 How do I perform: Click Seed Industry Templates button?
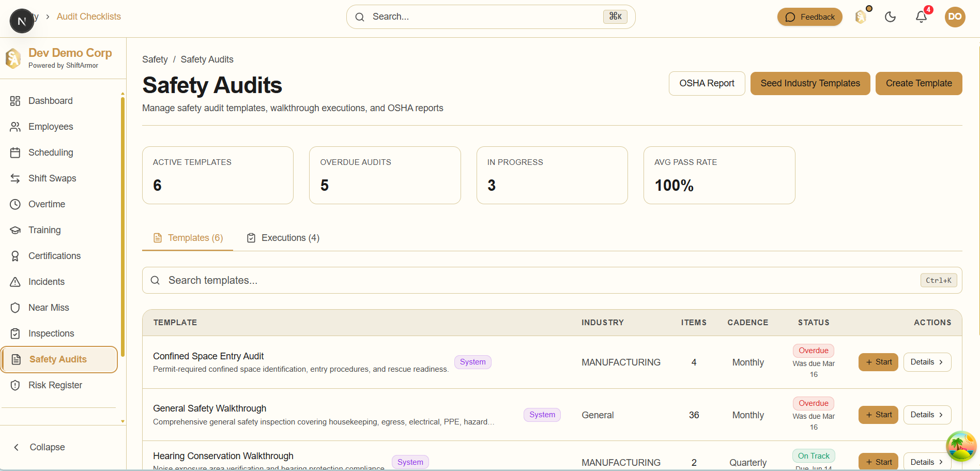coord(810,83)
